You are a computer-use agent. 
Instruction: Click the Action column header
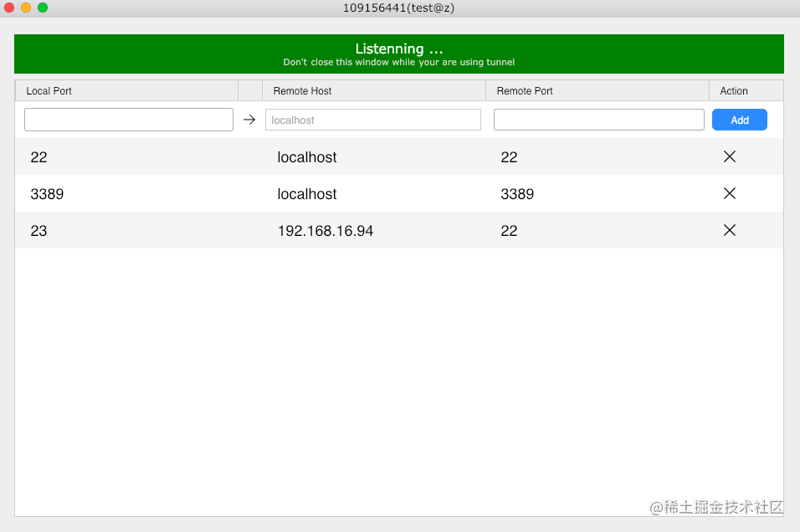(x=746, y=91)
